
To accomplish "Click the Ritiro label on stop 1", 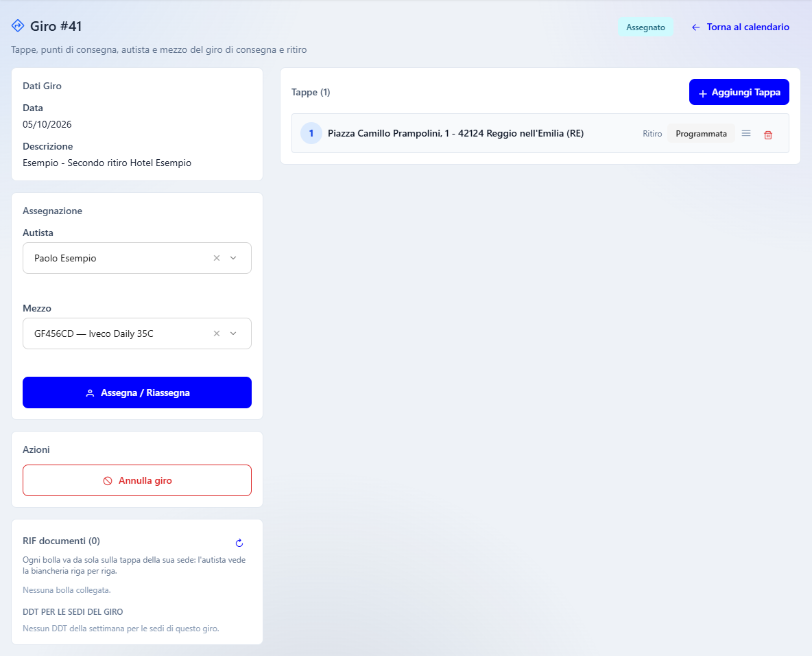I will point(652,134).
